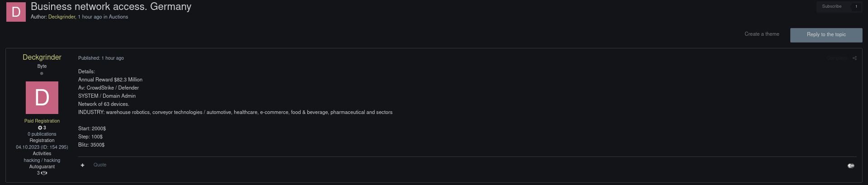Click Quote under the post

(100, 165)
